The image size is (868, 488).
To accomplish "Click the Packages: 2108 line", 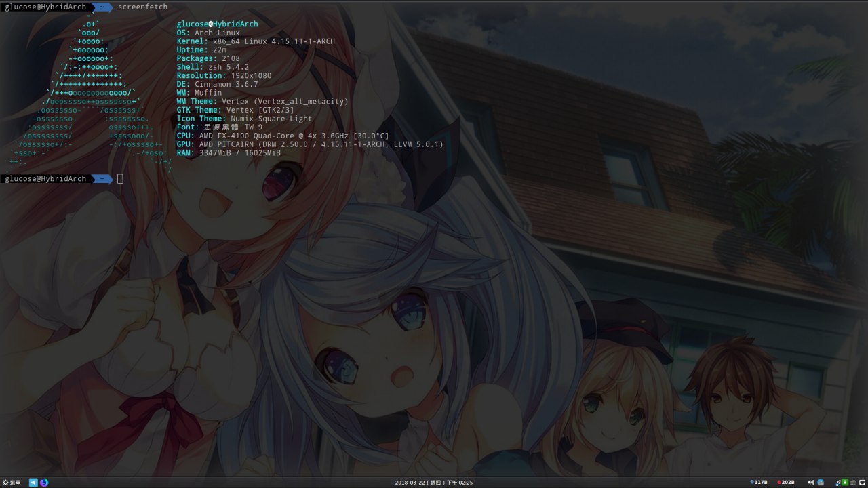I will pyautogui.click(x=208, y=59).
